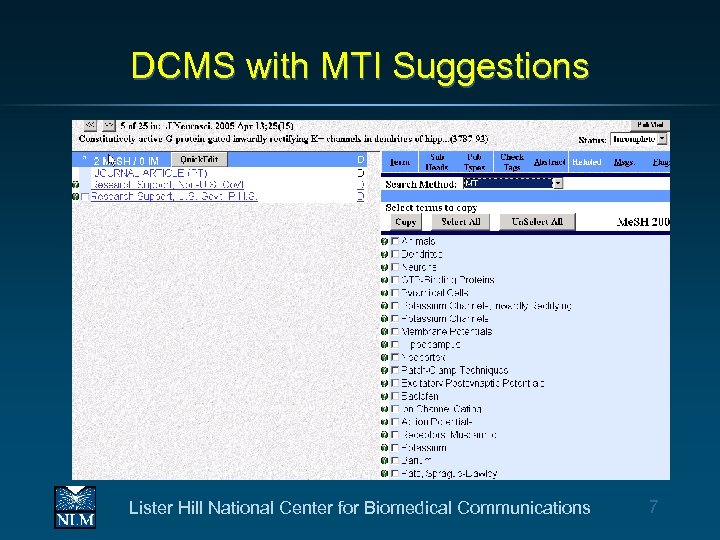Click D link in the U.S. Gov't, P.H.S. row
Screen dimensions: 720x540
[361, 197]
